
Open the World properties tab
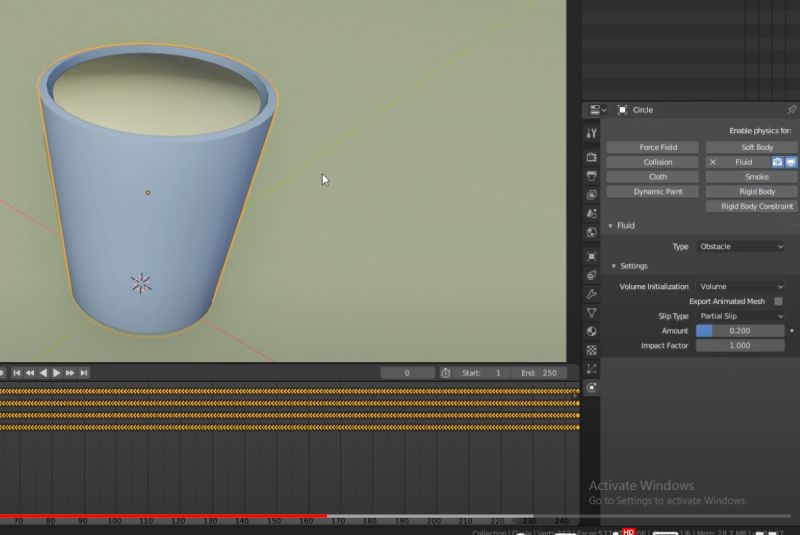coord(591,233)
